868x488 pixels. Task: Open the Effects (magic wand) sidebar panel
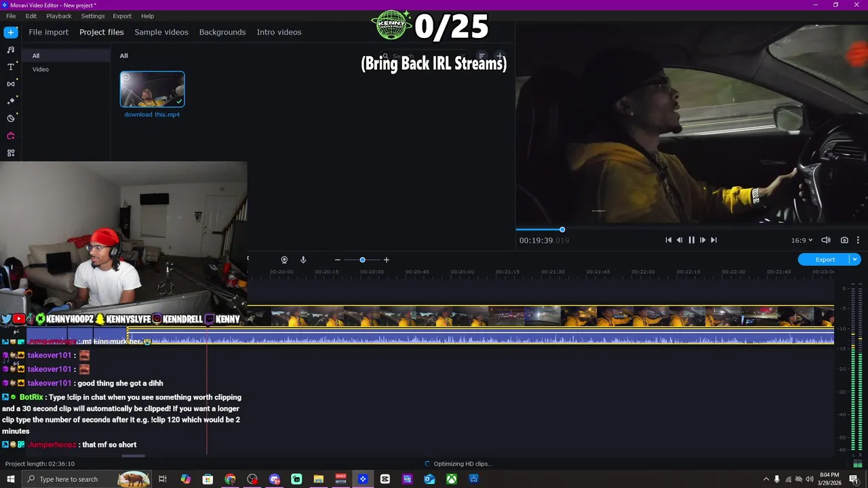(x=11, y=101)
